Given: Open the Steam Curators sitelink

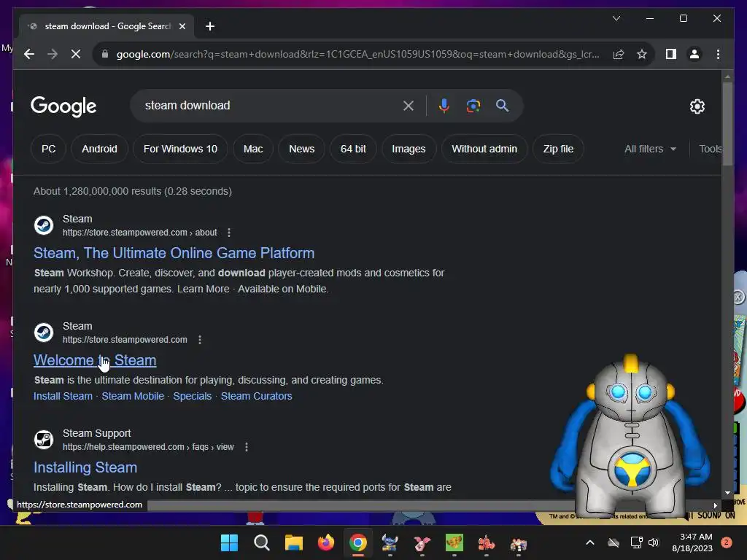Looking at the screenshot, I should (x=256, y=396).
